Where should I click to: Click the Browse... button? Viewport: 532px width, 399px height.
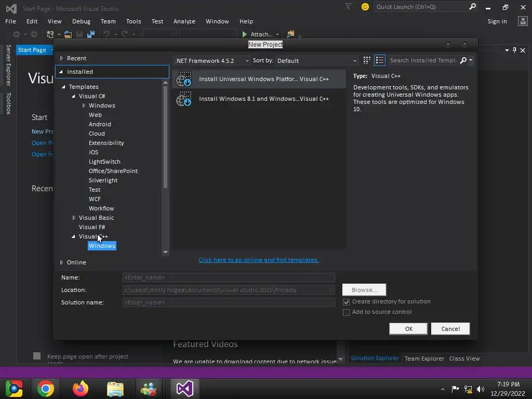click(x=364, y=290)
